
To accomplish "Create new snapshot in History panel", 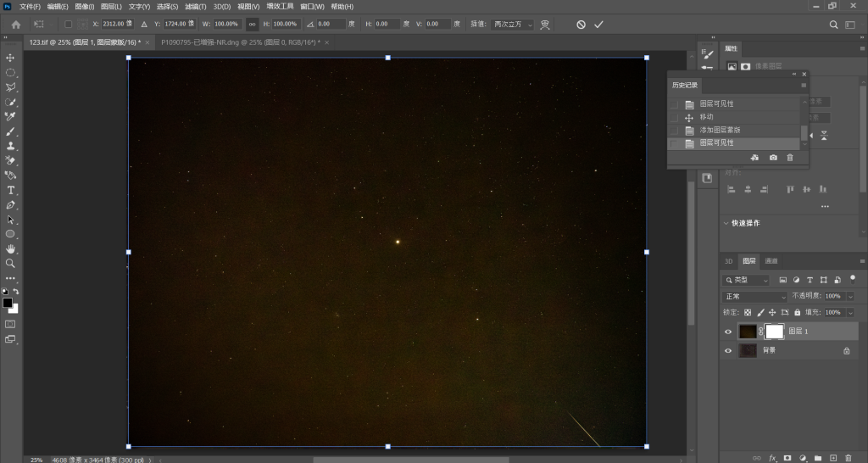I will point(773,158).
